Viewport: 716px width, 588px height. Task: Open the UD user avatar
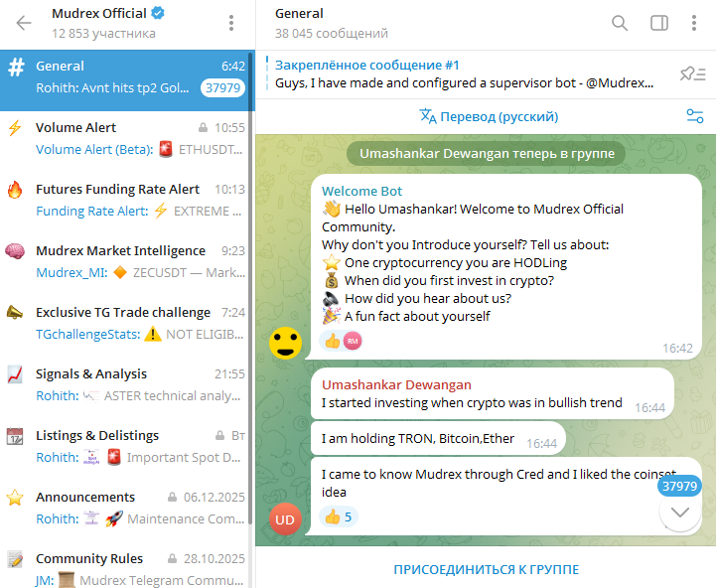click(x=285, y=519)
